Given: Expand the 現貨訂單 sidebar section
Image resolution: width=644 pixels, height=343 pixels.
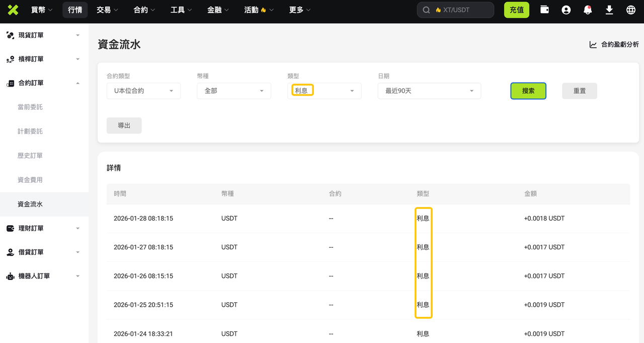Looking at the screenshot, I should pos(78,35).
